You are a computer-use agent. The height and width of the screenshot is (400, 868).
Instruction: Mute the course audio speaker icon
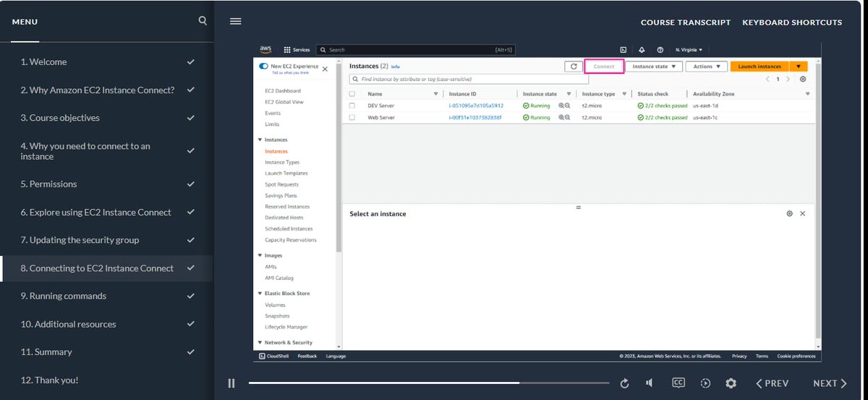pos(650,383)
